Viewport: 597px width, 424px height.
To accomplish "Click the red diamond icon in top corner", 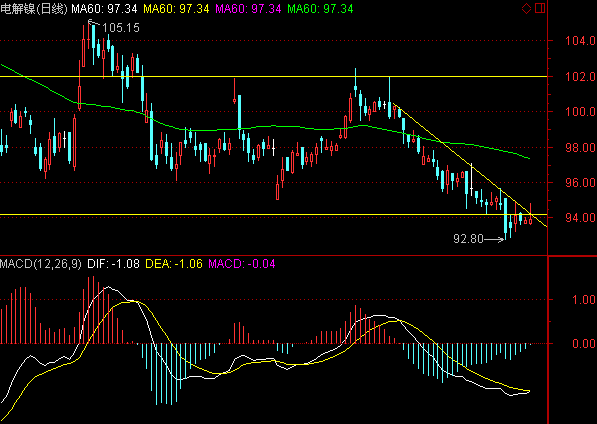I will pos(526,8).
